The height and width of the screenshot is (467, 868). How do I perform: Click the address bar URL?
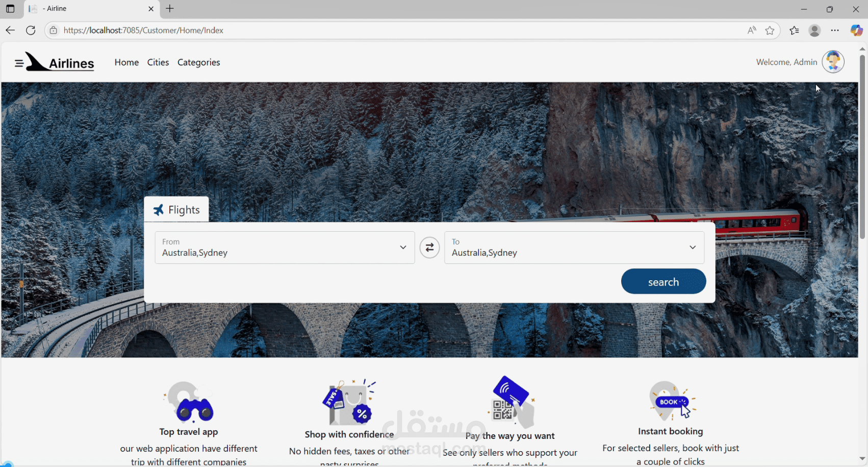coord(144,31)
